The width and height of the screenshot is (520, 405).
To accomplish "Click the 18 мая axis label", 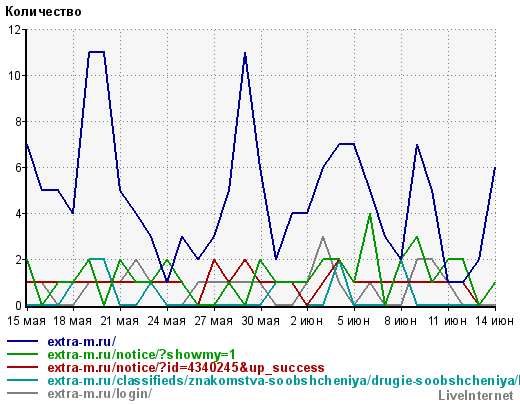I will [x=72, y=321].
